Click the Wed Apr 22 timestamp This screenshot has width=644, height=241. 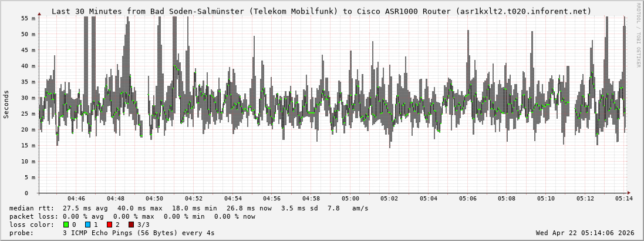[x=585, y=233]
